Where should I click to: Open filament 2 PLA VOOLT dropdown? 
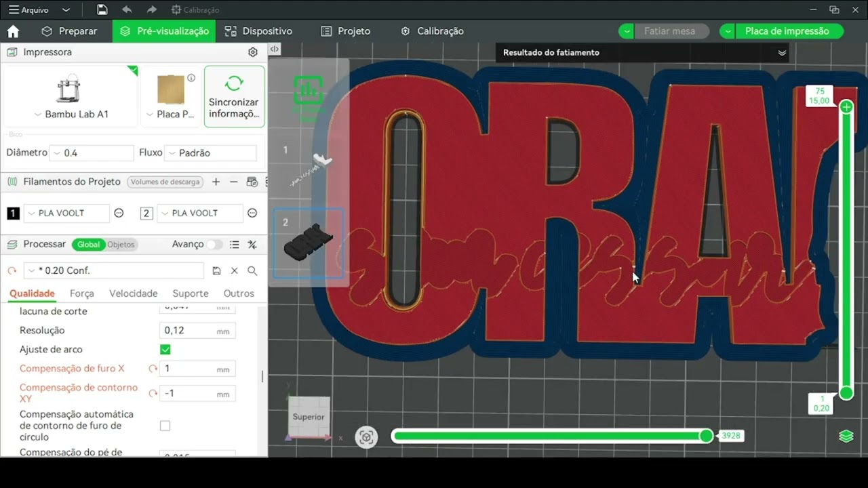pos(200,213)
